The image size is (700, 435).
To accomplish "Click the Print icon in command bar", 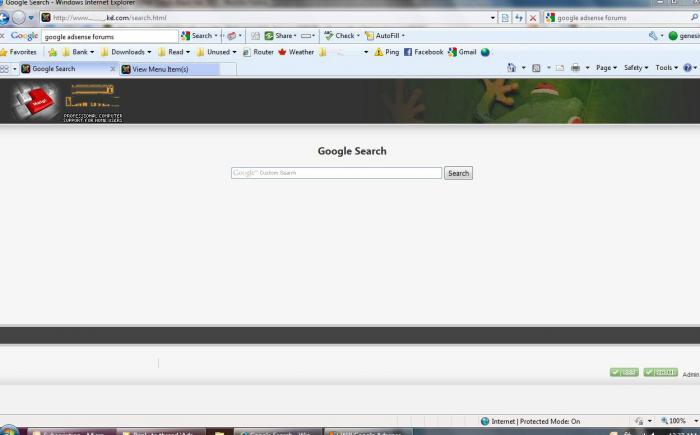I will point(575,68).
